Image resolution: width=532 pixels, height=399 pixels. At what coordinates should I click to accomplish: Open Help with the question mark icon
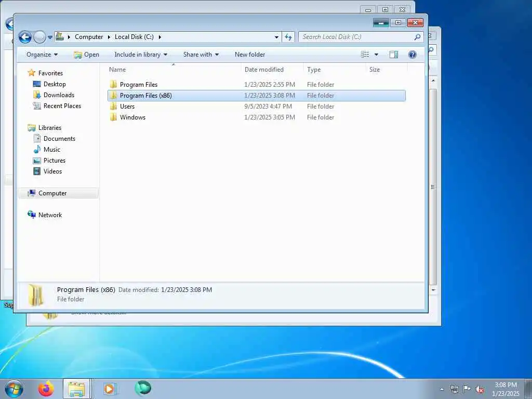click(x=412, y=54)
